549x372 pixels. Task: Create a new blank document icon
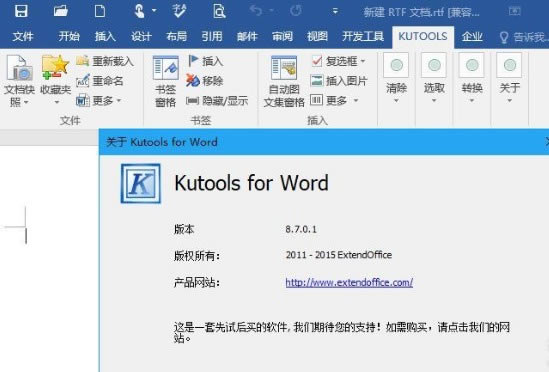click(x=100, y=11)
